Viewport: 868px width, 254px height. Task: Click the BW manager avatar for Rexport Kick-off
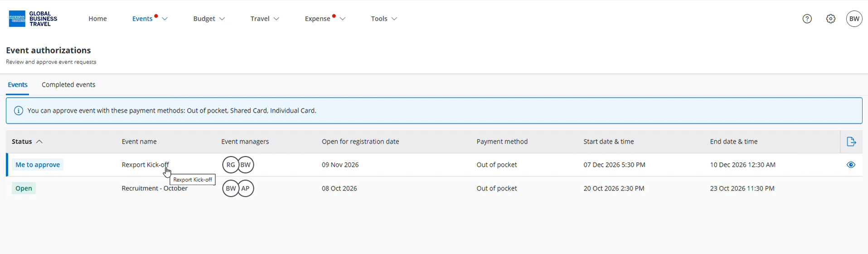246,165
